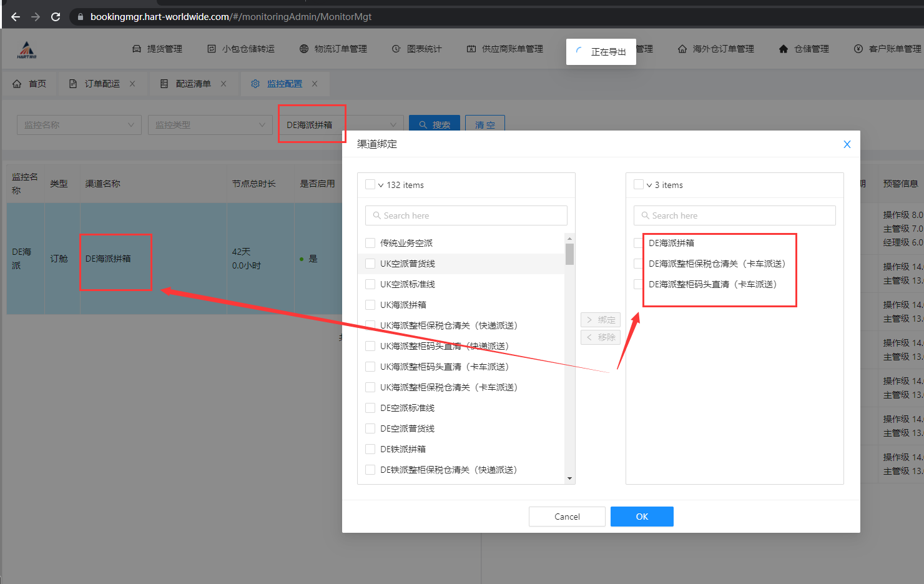Click the left list vertical scrollbar thumb
This screenshot has height=584, width=924.
point(569,254)
